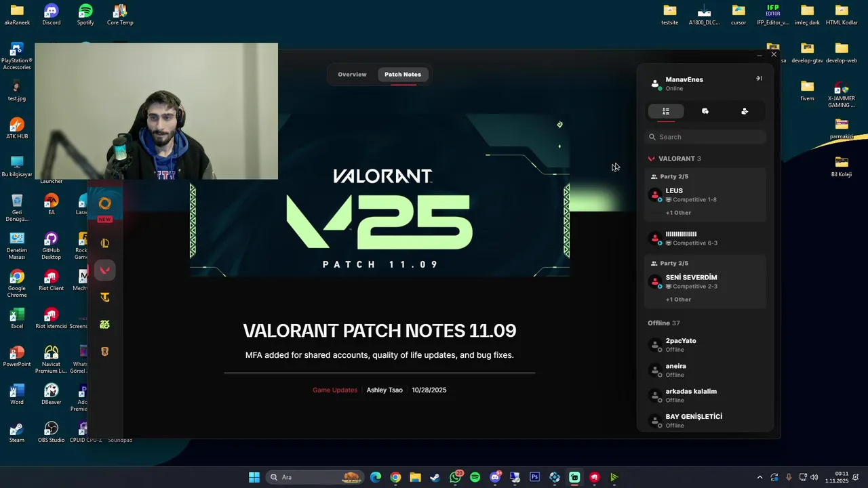Screen dimensions: 868x488
Task: Open the fivem desktop folder
Action: [x=807, y=90]
